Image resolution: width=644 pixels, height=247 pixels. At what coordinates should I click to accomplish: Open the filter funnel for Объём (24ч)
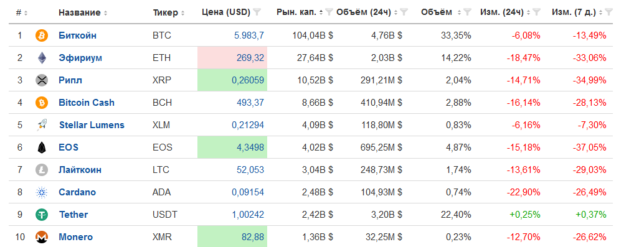pyautogui.click(x=404, y=12)
